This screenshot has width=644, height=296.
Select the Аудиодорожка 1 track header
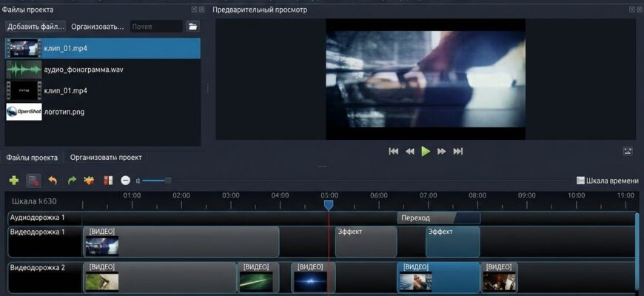45,218
